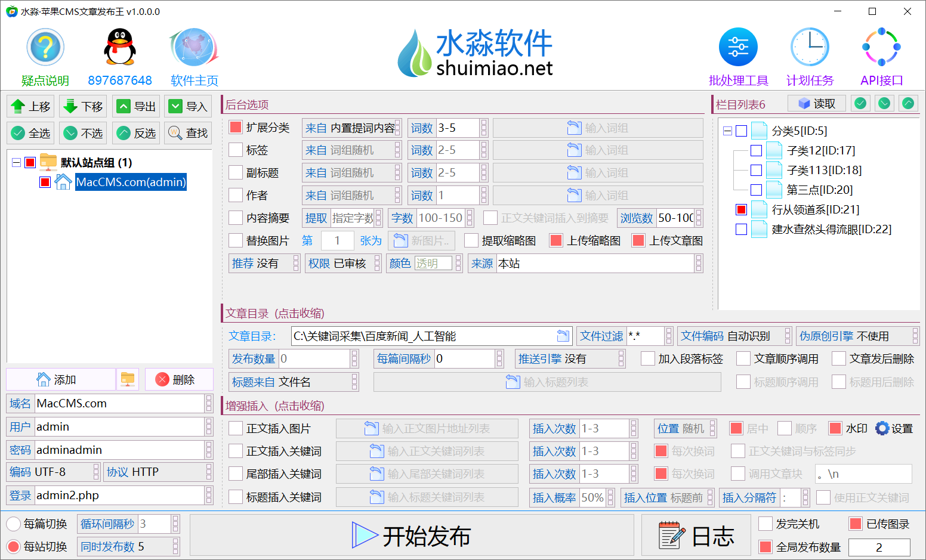Click the 域名 MacCMS.com field

click(119, 403)
